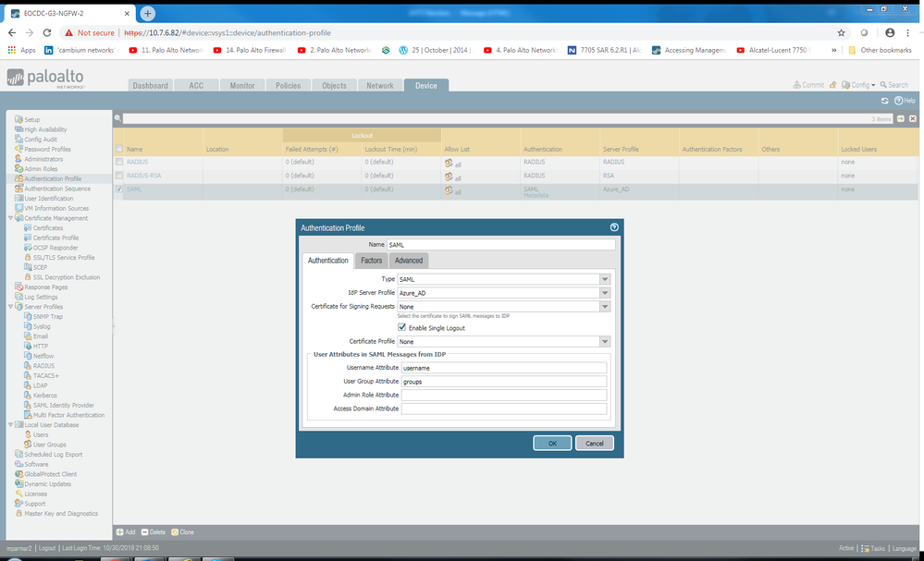Screen dimensions: 924x561
Task: Switch to the Policies tab
Action: tap(289, 85)
